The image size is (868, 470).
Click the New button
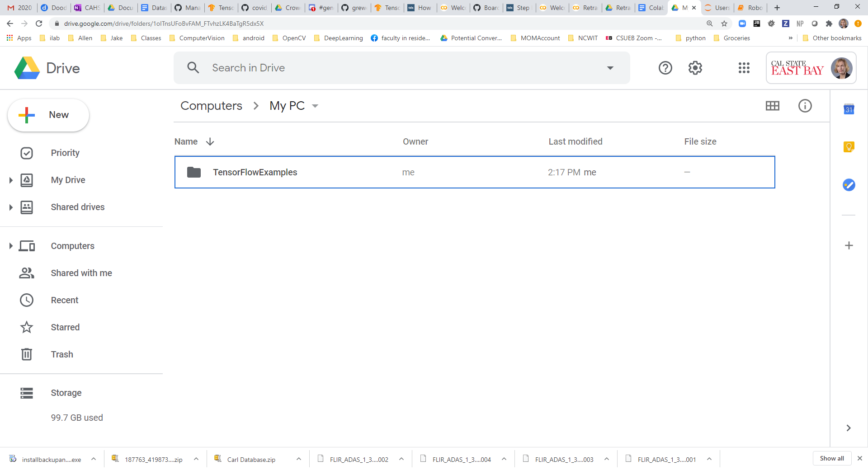click(48, 115)
